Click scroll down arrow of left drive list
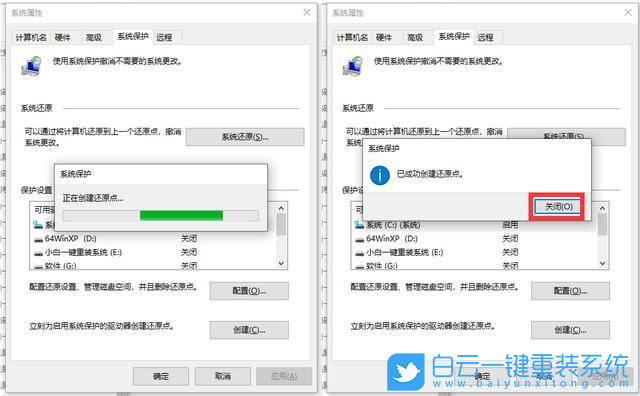Image resolution: width=640 pixels, height=396 pixels. coord(281,263)
